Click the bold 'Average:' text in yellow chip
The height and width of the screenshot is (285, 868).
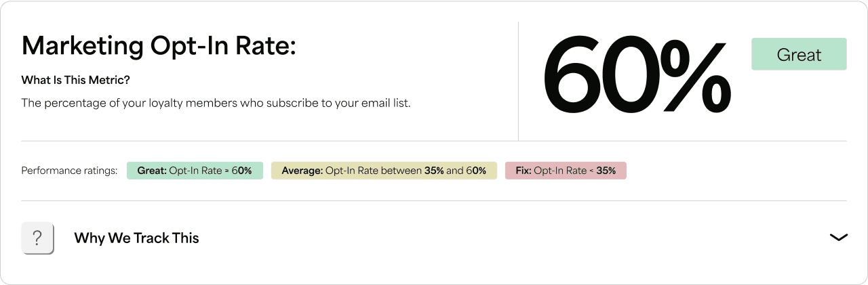[x=302, y=171]
